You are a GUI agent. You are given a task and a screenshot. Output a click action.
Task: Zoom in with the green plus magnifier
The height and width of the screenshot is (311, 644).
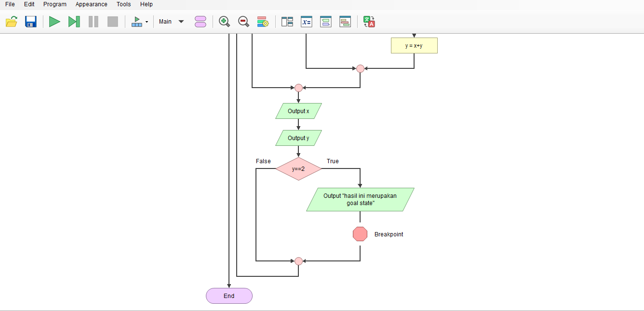pos(224,22)
